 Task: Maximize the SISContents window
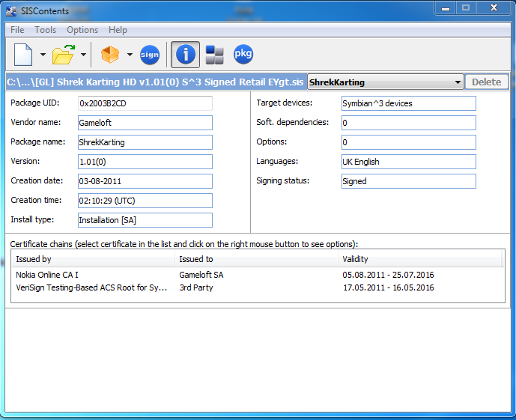click(466, 8)
